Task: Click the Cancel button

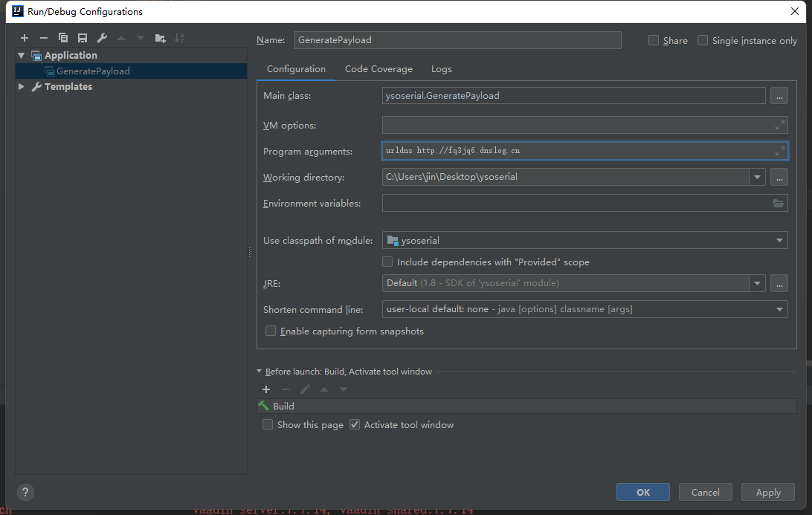Action: pyautogui.click(x=706, y=492)
